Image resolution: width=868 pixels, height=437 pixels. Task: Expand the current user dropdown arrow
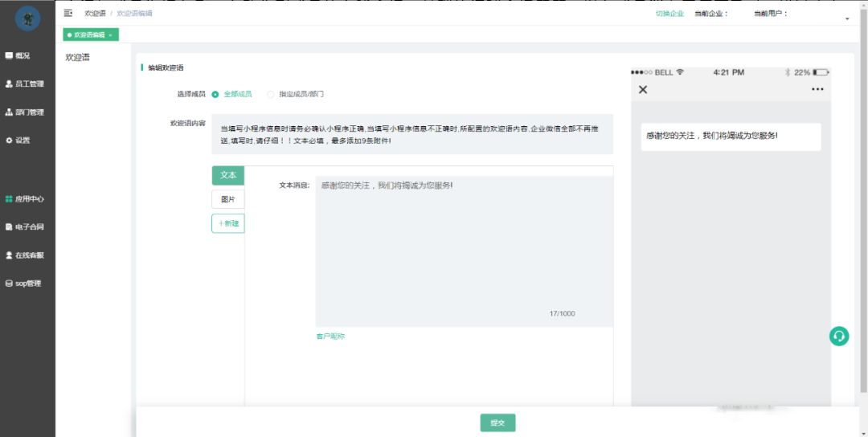pos(847,18)
